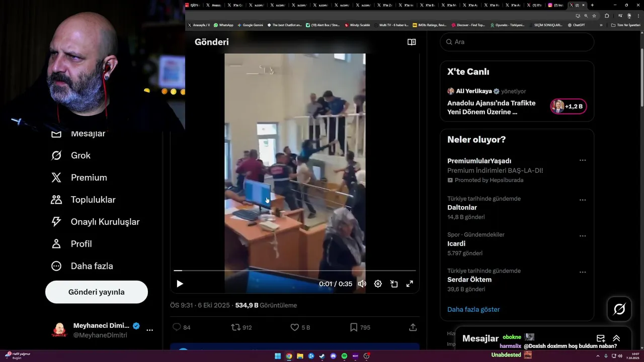This screenshot has width=644, height=362.
Task: Open IMDb Ratings bookmark
Action: (429, 25)
